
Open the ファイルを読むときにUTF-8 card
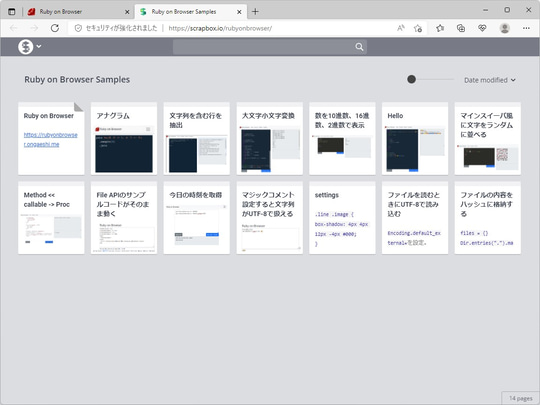pyautogui.click(x=415, y=218)
